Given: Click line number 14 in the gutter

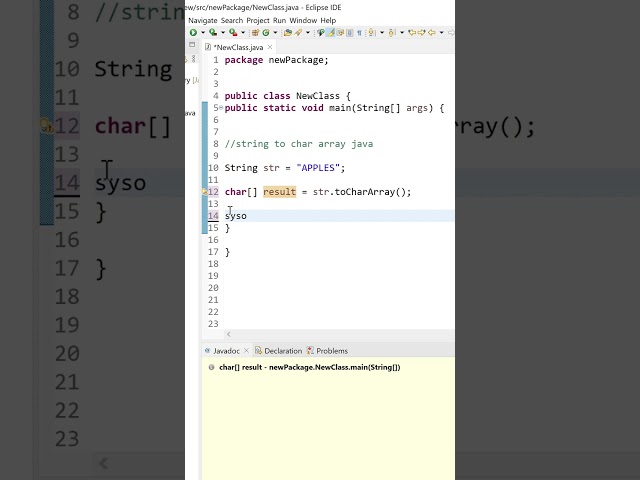Looking at the screenshot, I should [x=213, y=216].
